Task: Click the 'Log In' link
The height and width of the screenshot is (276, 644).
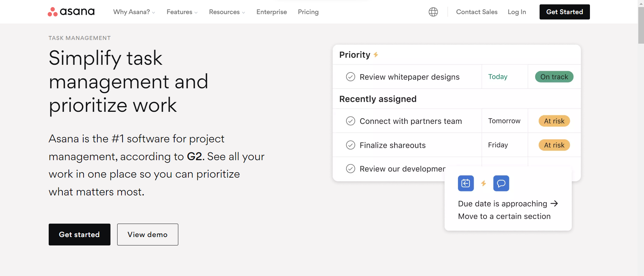Action: coord(517,12)
